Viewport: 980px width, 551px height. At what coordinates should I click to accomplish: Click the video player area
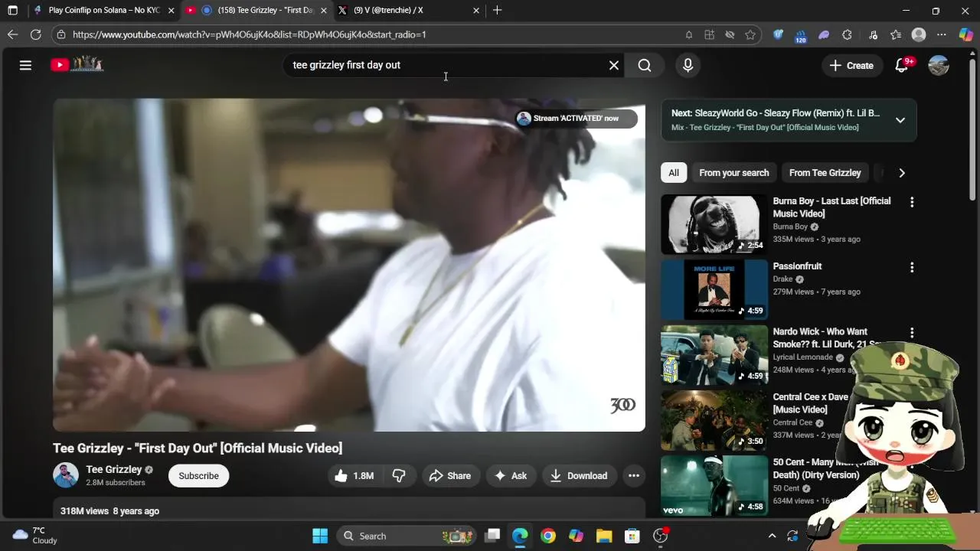coord(349,265)
